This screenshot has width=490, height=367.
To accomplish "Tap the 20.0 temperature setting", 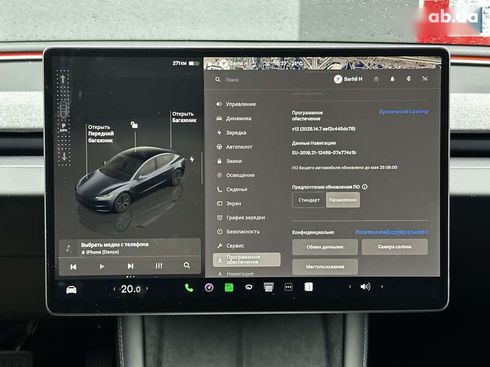I will 130,289.
